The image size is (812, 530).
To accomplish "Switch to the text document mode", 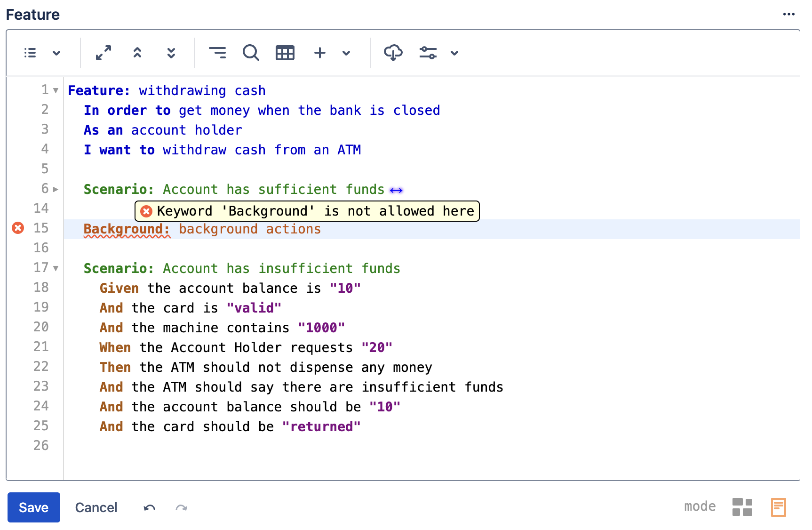I will click(779, 507).
